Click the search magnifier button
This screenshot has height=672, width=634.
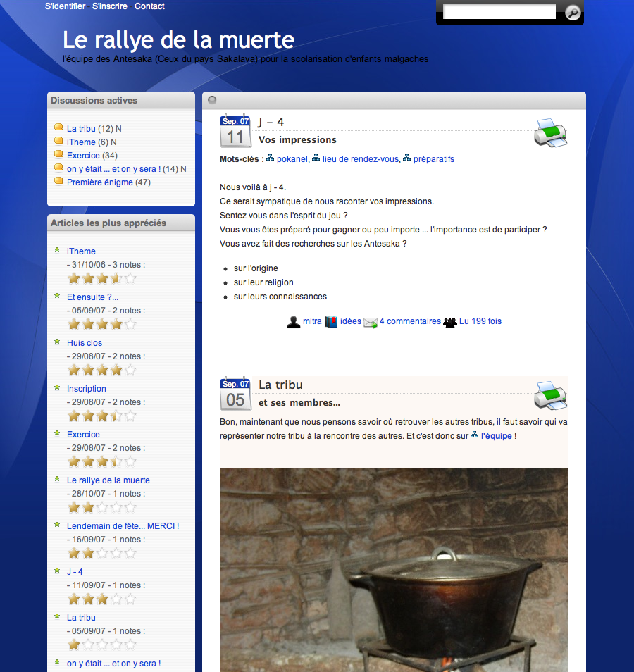[x=573, y=13]
